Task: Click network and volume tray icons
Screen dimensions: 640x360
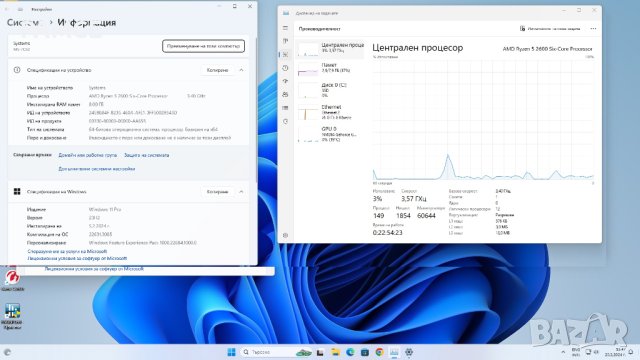Action: 592,352
